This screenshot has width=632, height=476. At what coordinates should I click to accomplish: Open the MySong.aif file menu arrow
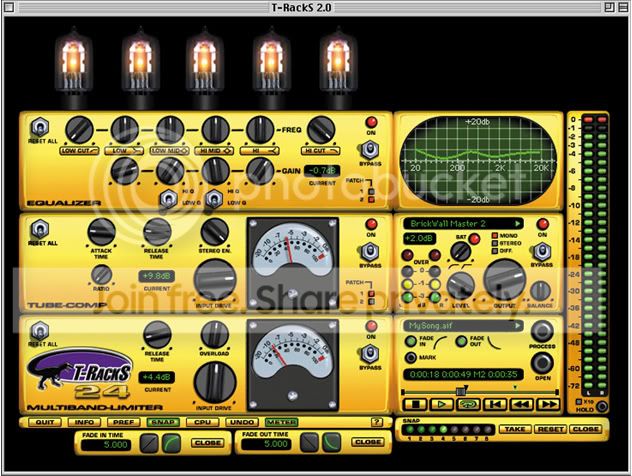click(517, 326)
